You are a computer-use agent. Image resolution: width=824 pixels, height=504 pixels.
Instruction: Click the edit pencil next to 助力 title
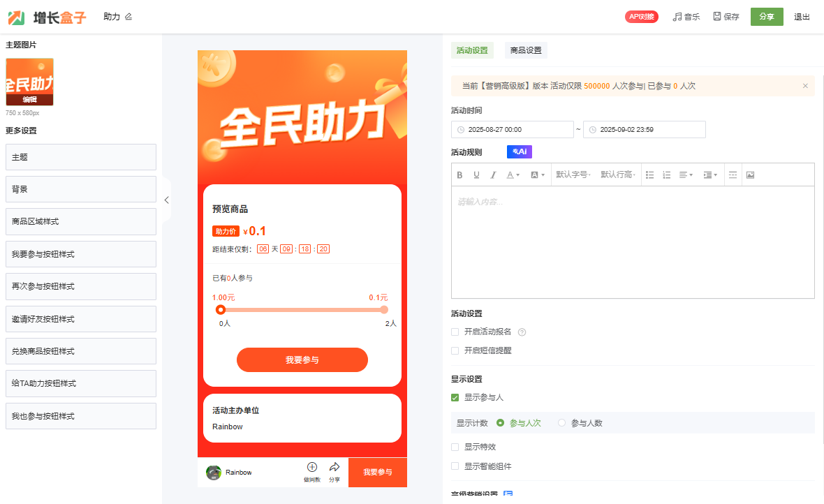[128, 17]
